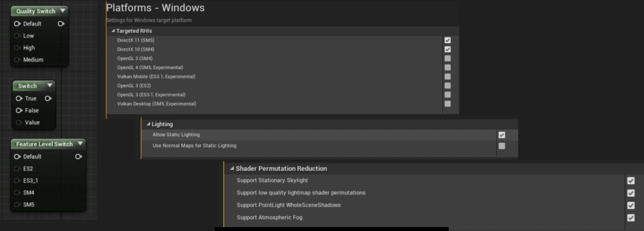
Task: Select the SM5 pin on Feature Level Switch
Action: [17, 205]
